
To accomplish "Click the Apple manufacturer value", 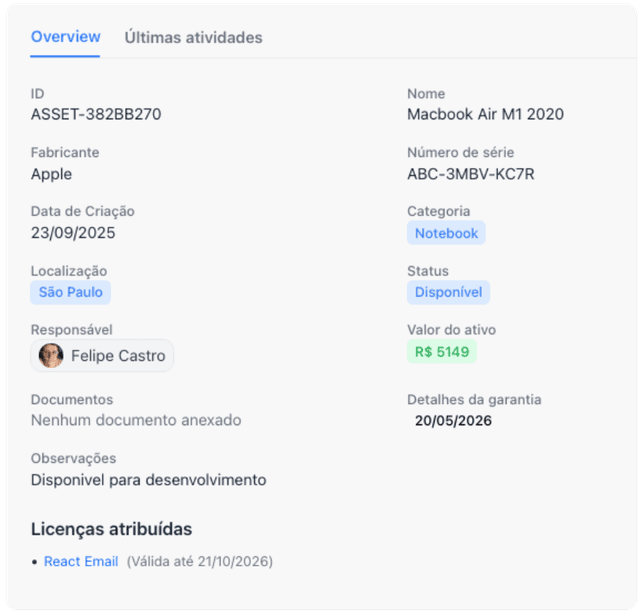I will 52,174.
